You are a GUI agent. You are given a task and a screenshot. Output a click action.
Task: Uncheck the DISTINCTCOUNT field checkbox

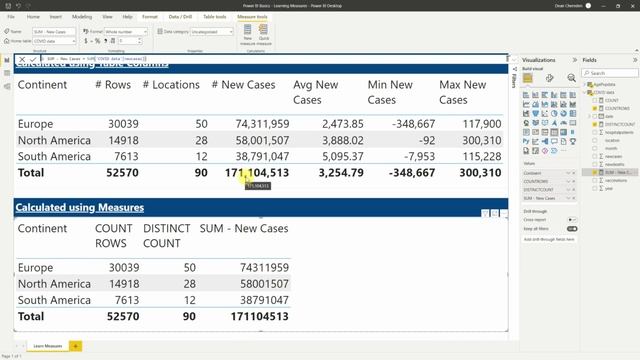pos(595,124)
